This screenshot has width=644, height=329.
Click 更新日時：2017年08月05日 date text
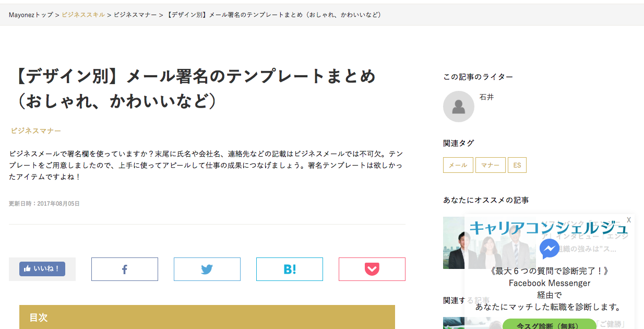coord(44,204)
